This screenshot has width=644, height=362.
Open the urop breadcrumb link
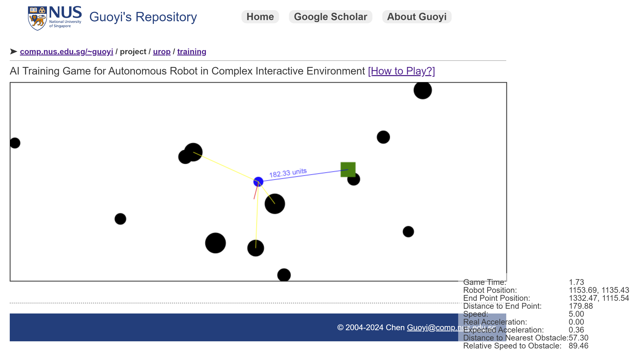point(162,52)
